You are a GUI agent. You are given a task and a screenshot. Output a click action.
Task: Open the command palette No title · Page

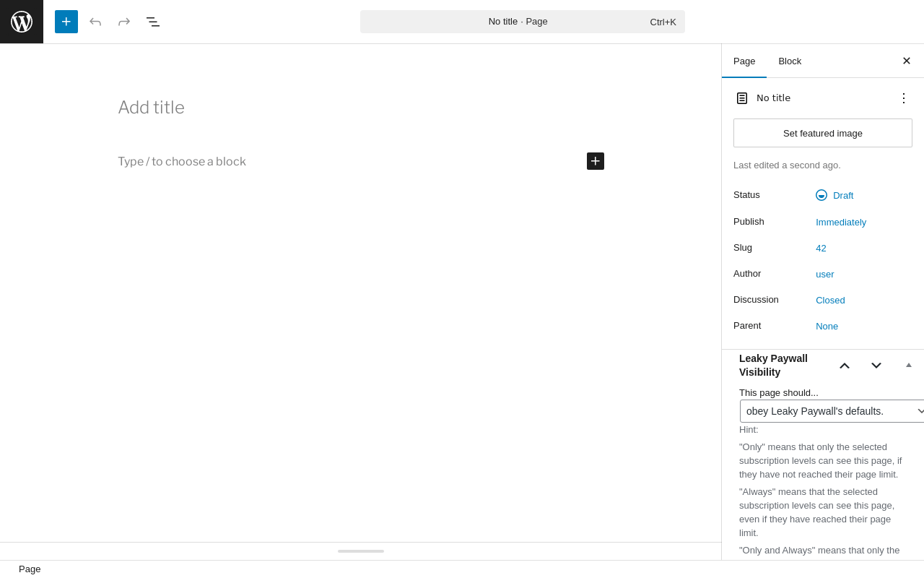tap(523, 22)
